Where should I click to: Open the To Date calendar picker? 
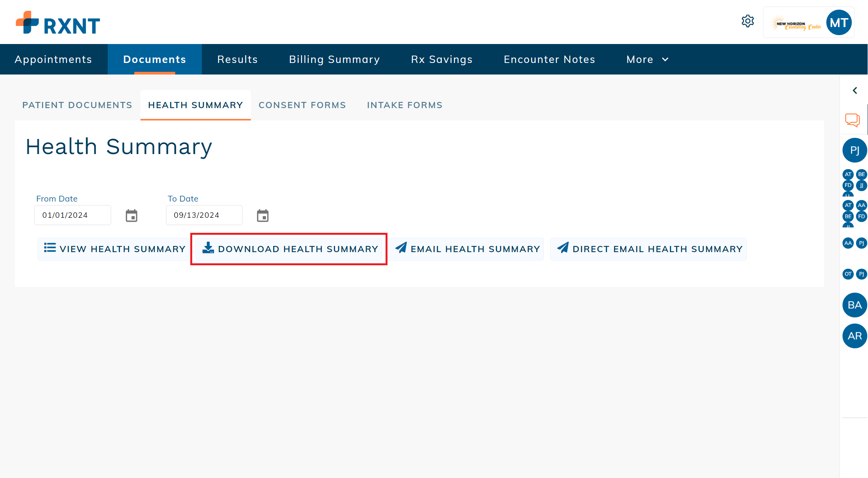coord(263,215)
